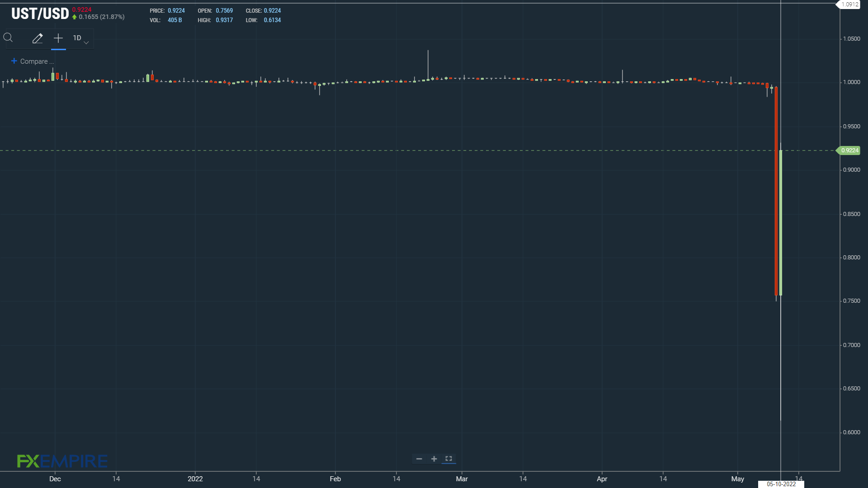Click the 0.6000 price axis label
The height and width of the screenshot is (488, 868).
(x=852, y=432)
